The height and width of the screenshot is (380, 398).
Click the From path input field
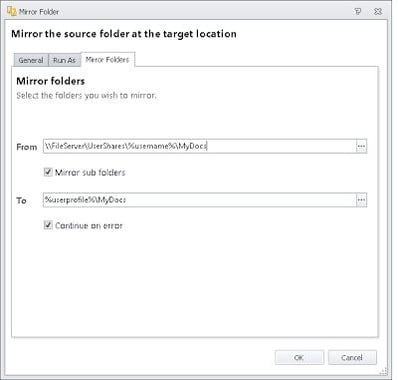200,146
